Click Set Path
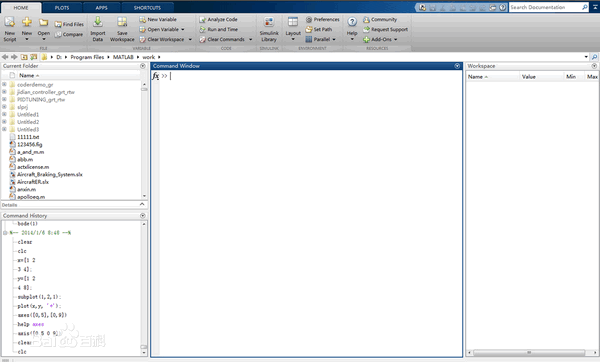Viewport: 600px width, 362px height. [x=318, y=29]
